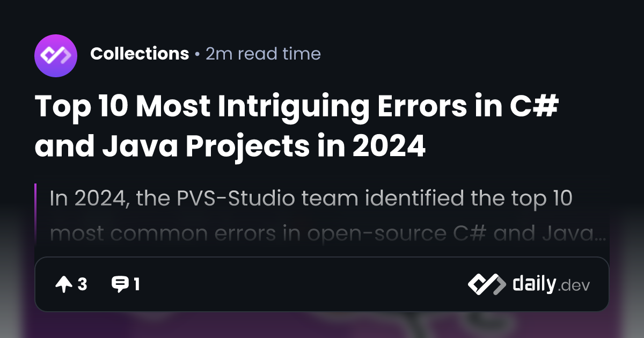Open the Collections source name
The image size is (644, 338).
tap(140, 54)
